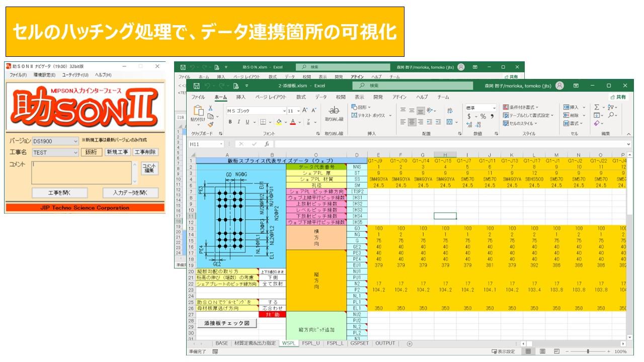Switch to Page Layout view in status bar
The width and height of the screenshot is (644, 362).
coord(542,352)
